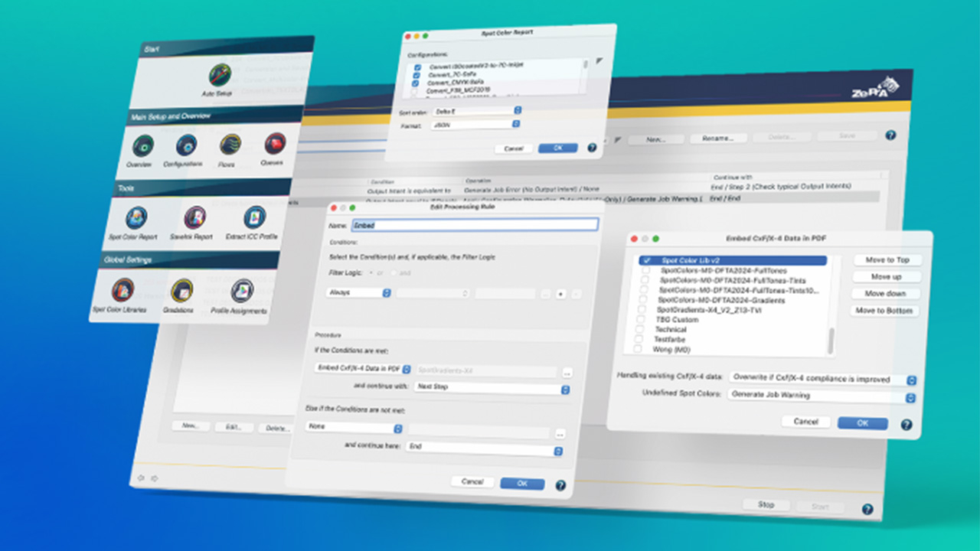
Task: Toggle the Spot Color Lib v2 checkbox
Action: point(647,260)
